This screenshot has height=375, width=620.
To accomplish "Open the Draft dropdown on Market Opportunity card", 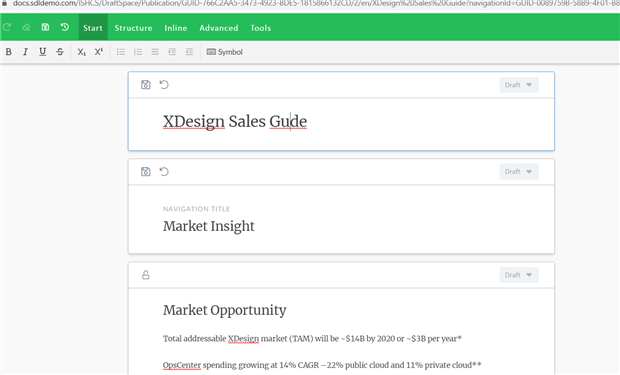I will coord(519,275).
